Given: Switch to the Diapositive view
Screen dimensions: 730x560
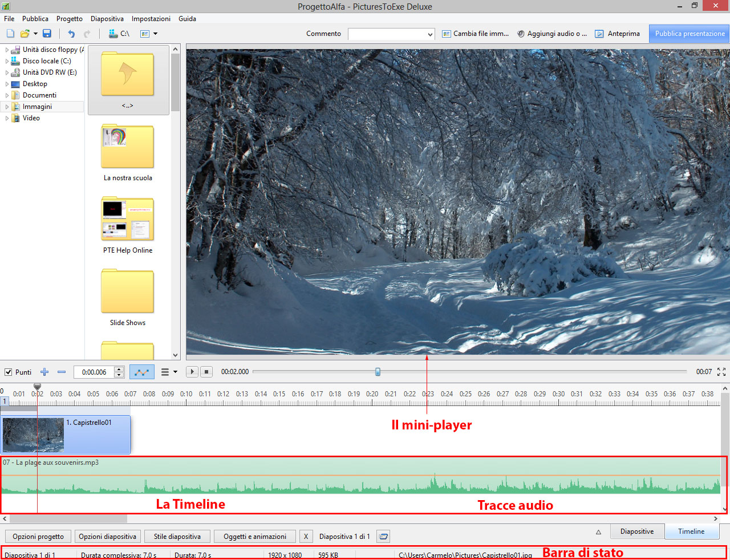Looking at the screenshot, I should pyautogui.click(x=636, y=531).
